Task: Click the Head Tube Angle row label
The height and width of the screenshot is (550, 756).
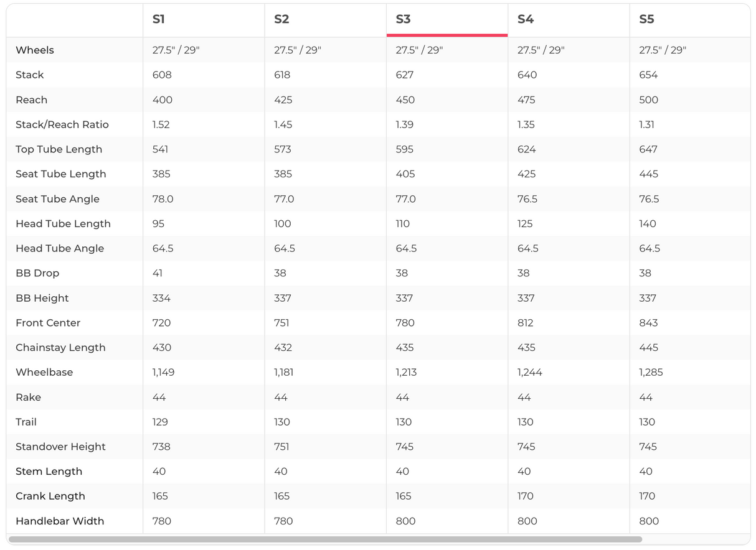Action: pos(60,248)
